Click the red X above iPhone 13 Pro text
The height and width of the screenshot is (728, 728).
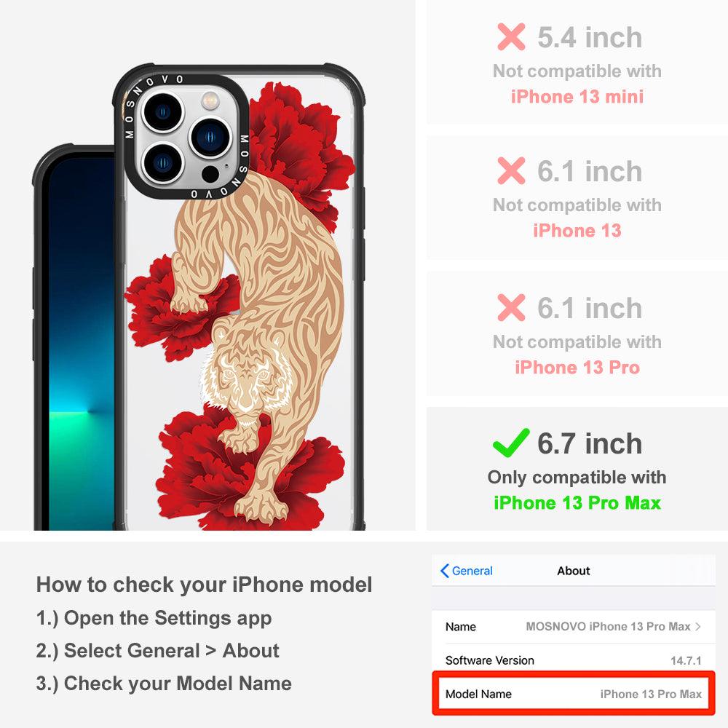tap(511, 307)
